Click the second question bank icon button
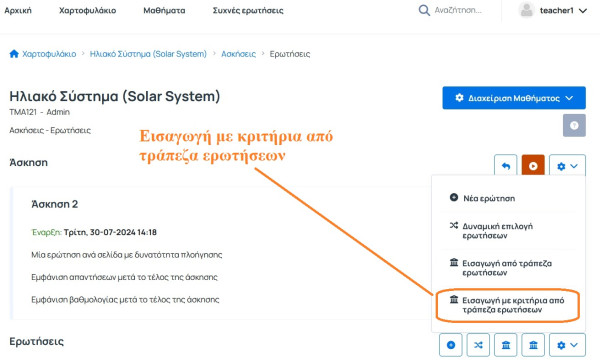Viewport: 600px width, 360px height. tap(533, 345)
